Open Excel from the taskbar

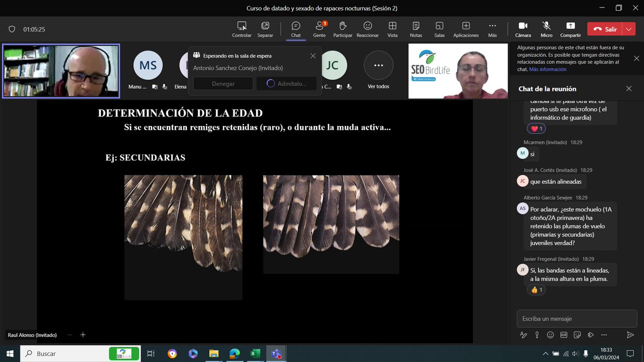coord(255,353)
